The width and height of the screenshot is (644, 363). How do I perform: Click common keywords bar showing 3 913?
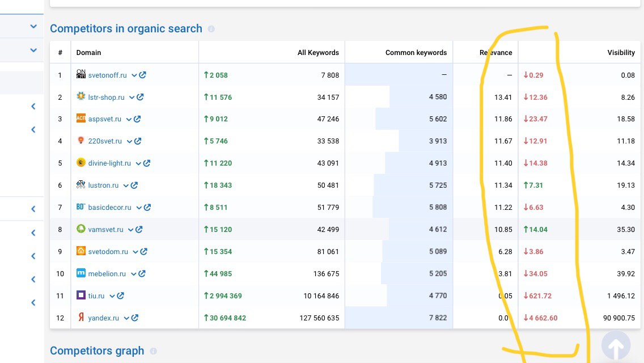(x=426, y=141)
